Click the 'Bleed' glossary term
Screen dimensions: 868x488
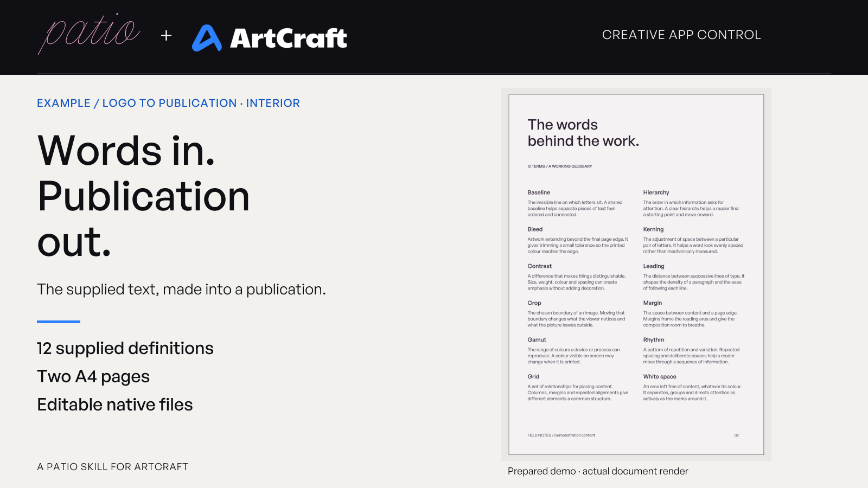535,229
